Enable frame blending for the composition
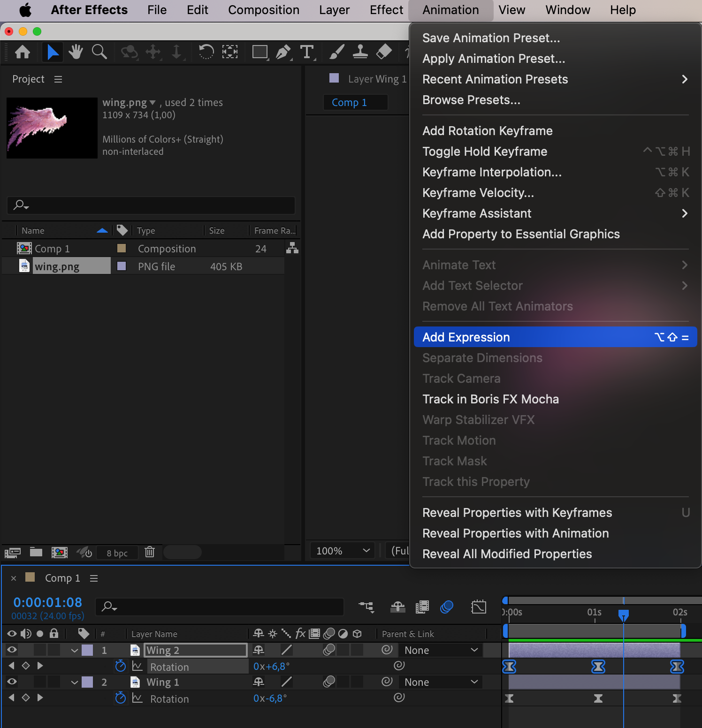 point(422,607)
